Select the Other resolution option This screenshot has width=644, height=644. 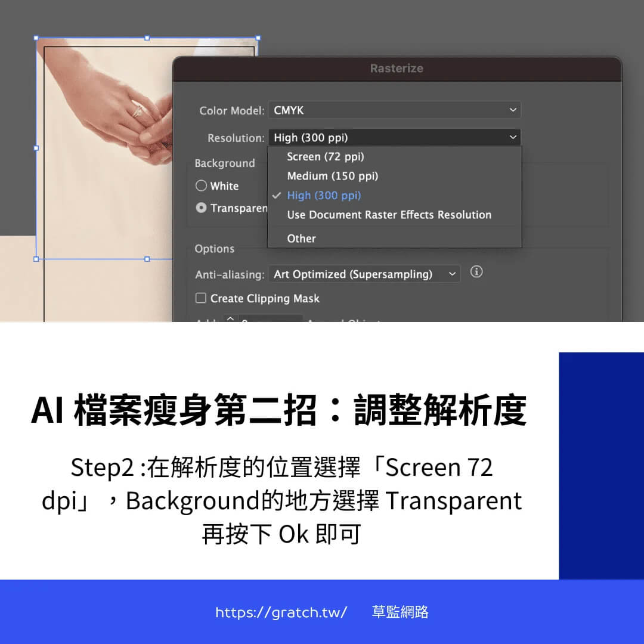[302, 239]
